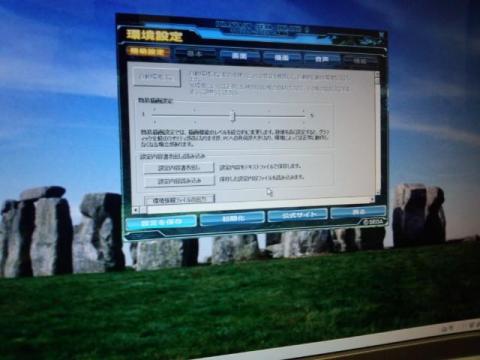The height and width of the screenshot is (360, 480).
Task: Open the 描画 settings tab
Action: [282, 58]
